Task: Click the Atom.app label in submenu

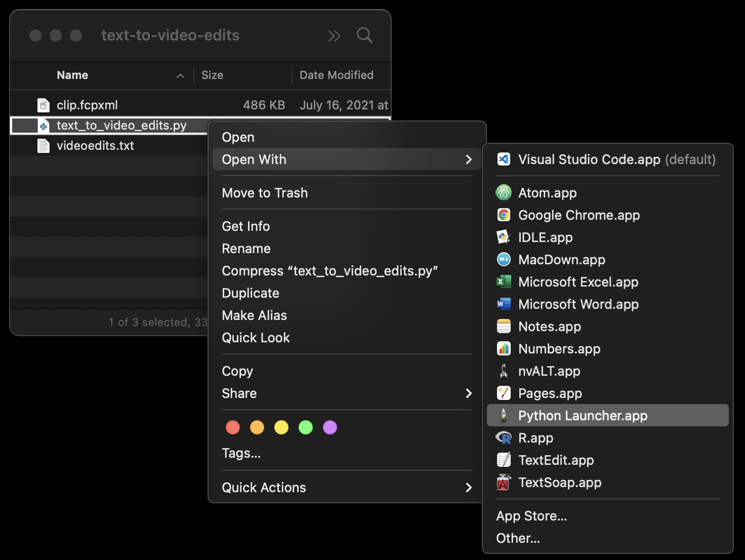Action: point(548,193)
